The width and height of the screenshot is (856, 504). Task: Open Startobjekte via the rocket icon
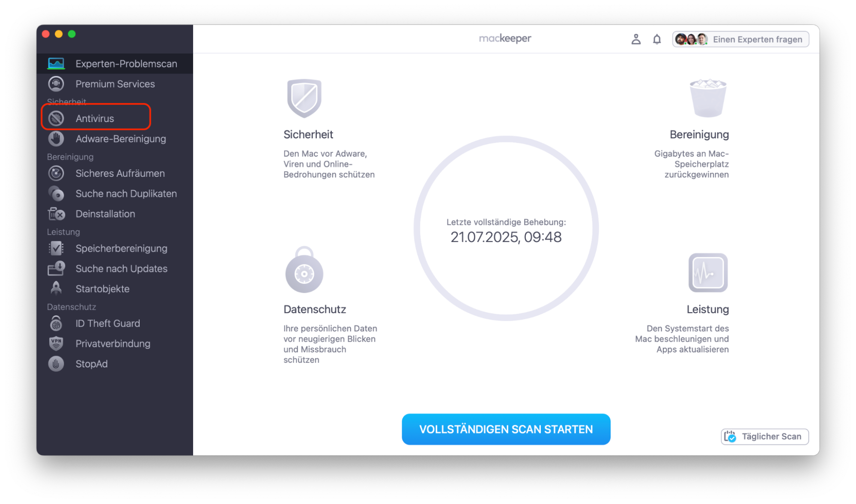tap(56, 289)
